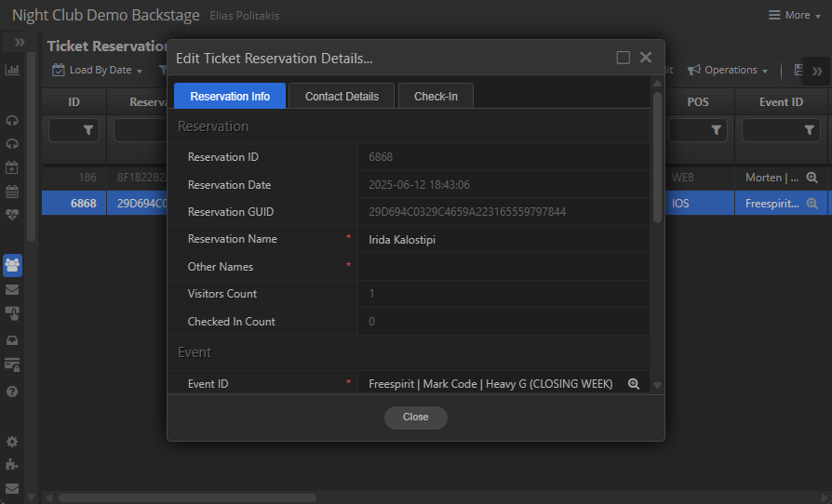Open the puzzle piece plugins sidebar icon
This screenshot has width=832, height=504.
(x=12, y=465)
